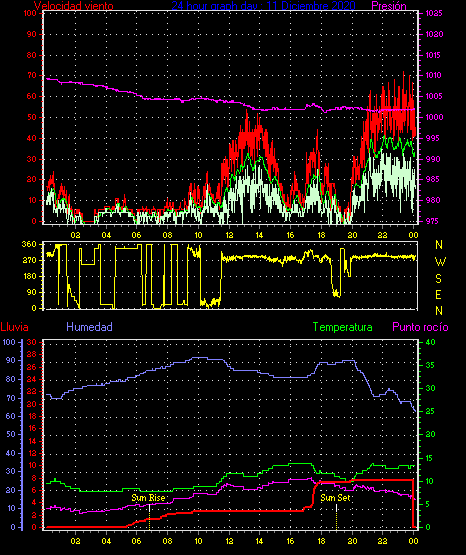
Task: Click the 35 temperature axis value
Action: [430, 365]
